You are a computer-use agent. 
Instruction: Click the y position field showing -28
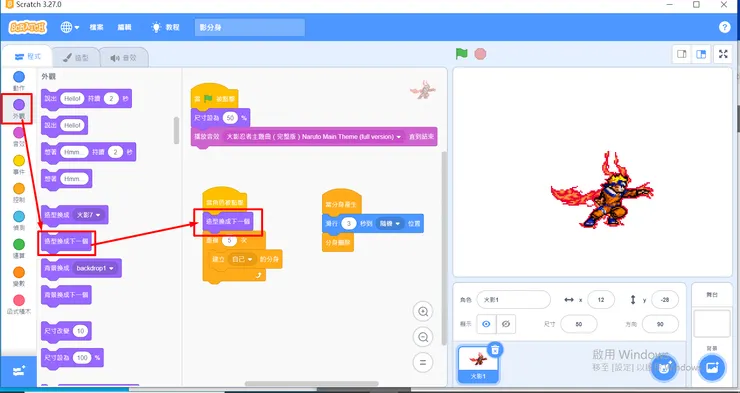click(665, 300)
